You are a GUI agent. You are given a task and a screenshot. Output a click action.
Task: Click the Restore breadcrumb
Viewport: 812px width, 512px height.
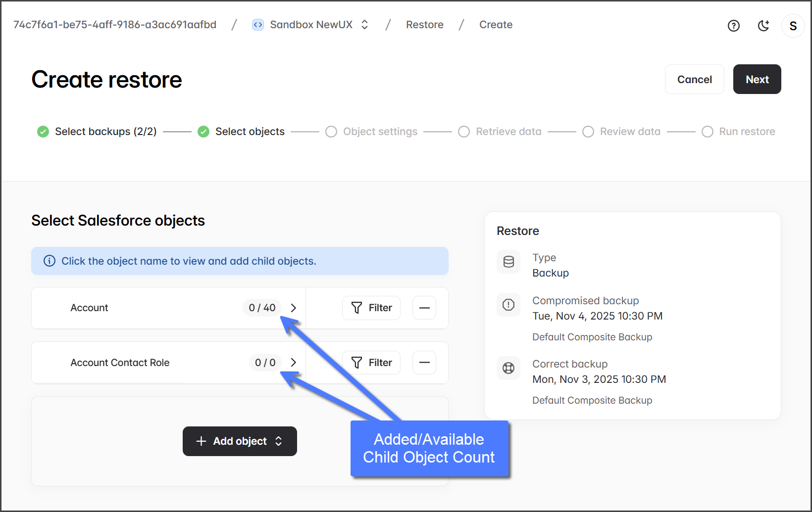pos(424,25)
